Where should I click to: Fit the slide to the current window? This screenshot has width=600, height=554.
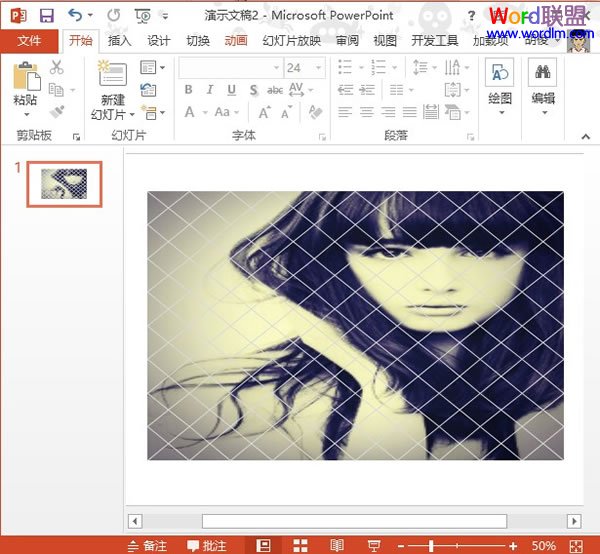(576, 546)
